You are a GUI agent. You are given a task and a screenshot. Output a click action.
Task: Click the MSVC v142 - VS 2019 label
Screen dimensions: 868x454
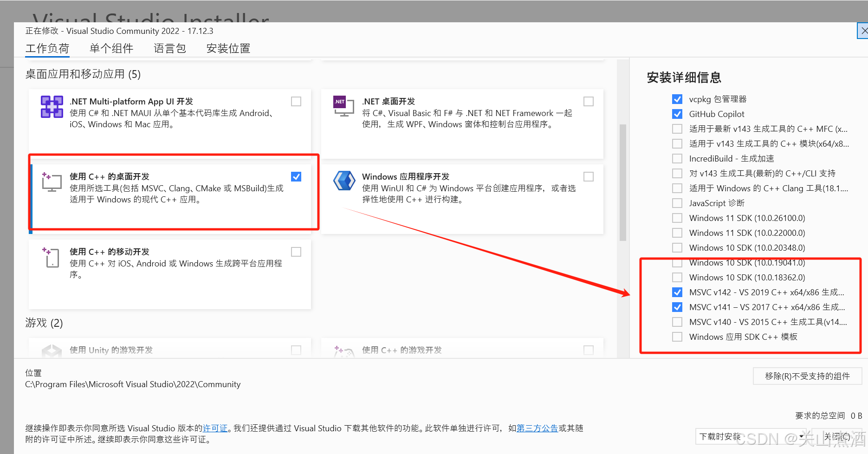click(767, 292)
